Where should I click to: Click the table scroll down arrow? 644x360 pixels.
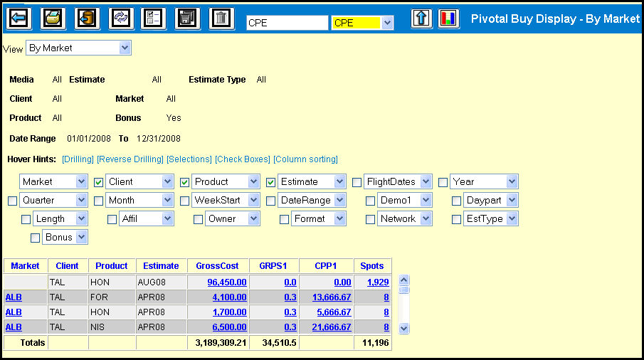(x=404, y=329)
